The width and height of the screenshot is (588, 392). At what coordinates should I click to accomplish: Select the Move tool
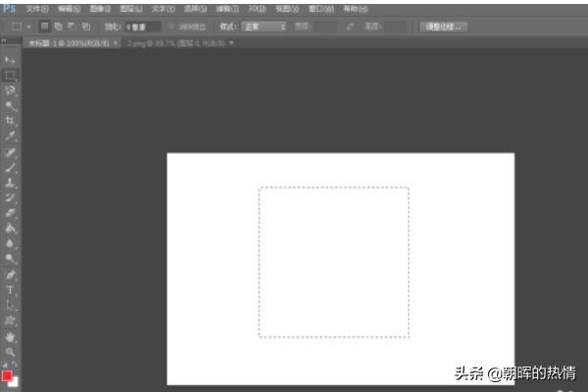click(x=10, y=60)
